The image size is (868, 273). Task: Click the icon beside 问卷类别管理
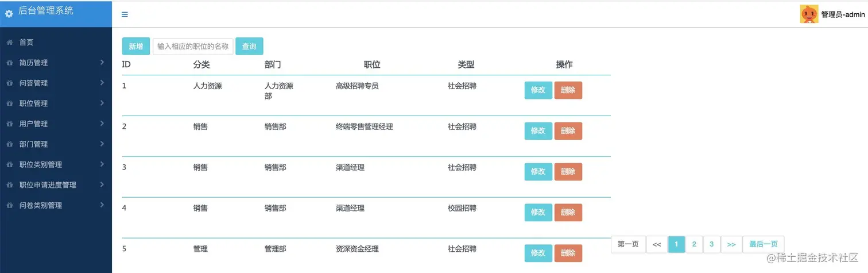(10, 205)
